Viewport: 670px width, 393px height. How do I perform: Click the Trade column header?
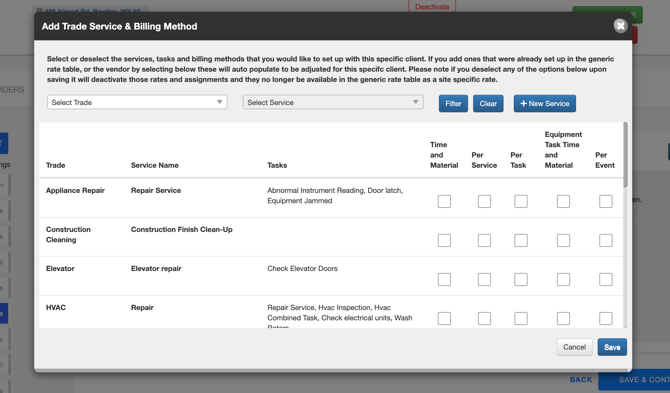coord(56,165)
